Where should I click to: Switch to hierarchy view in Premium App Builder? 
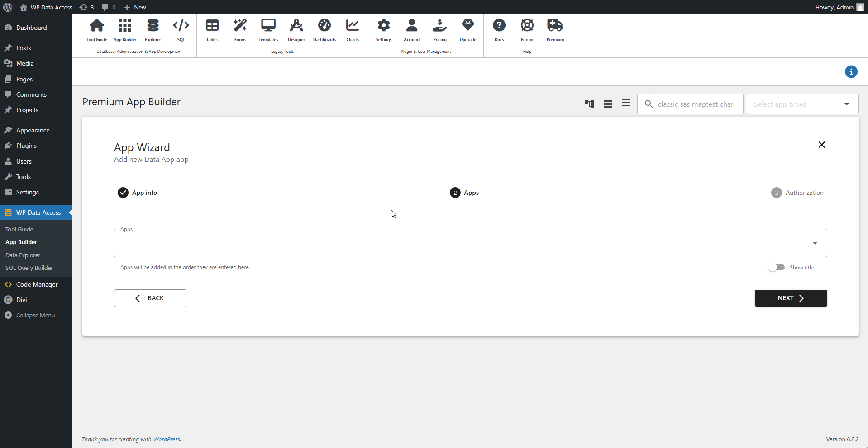[590, 104]
